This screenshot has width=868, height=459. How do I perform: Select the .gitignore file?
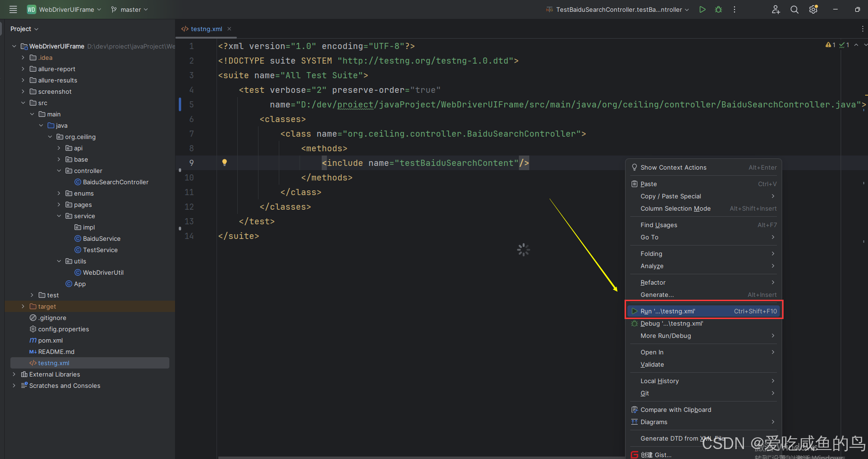coord(48,318)
